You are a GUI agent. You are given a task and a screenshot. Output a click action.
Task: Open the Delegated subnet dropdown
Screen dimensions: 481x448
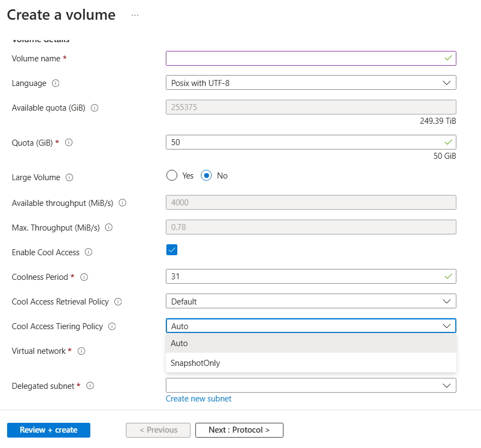tap(310, 386)
